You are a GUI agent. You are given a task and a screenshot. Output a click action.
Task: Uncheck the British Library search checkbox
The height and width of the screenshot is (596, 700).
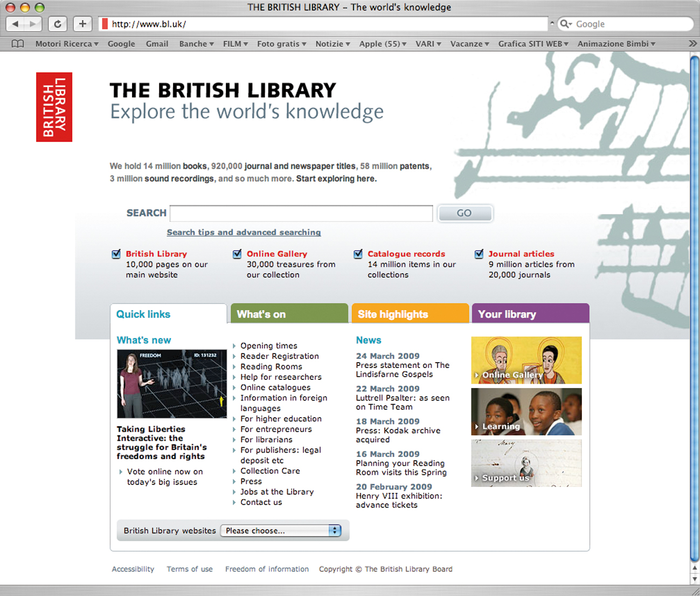pos(116,254)
